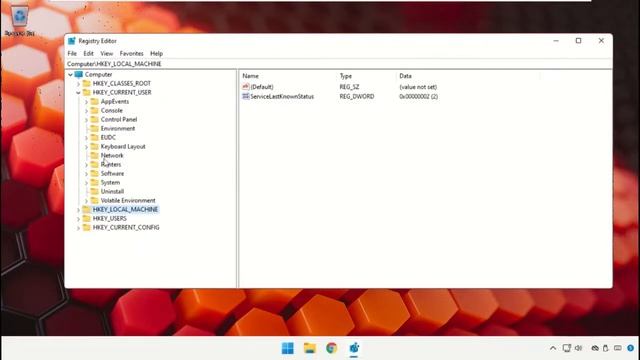This screenshot has height=360, width=640.
Task: Click Registry Editor taskbar icon
Action: [354, 348]
